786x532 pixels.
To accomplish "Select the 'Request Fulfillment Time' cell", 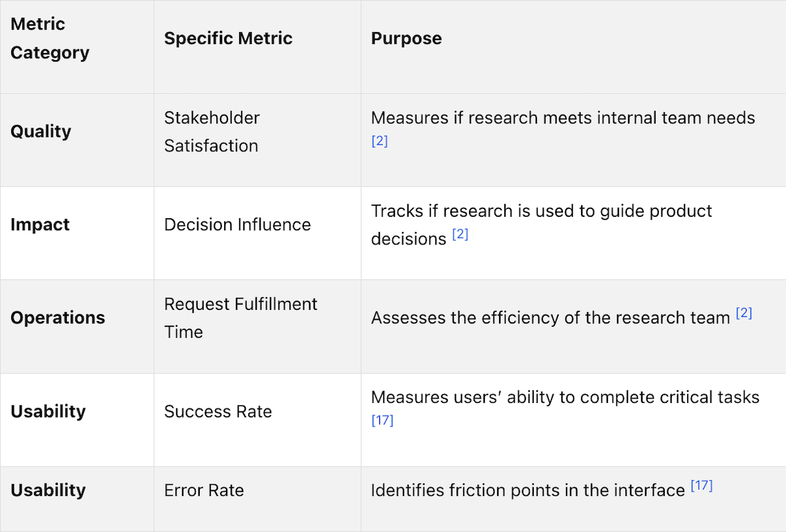I will click(240, 318).
